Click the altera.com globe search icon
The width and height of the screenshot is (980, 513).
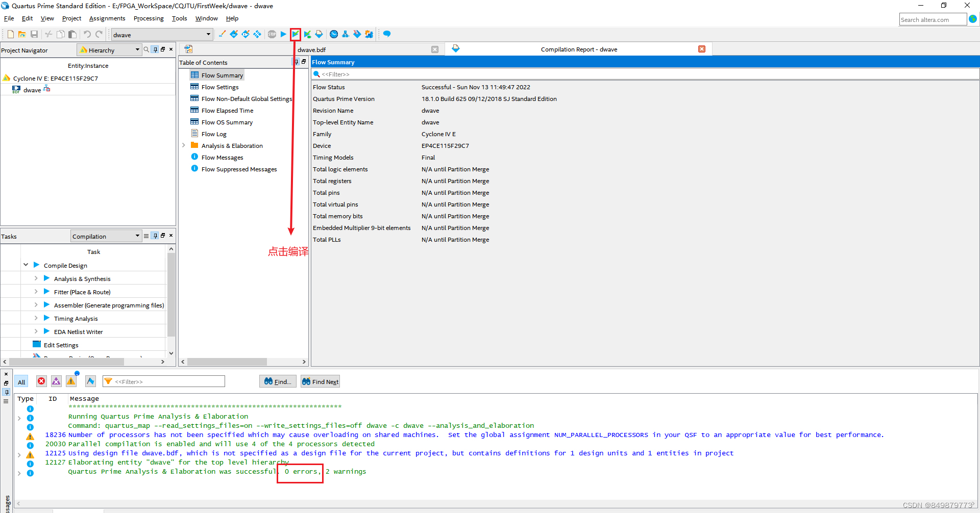[x=973, y=19]
